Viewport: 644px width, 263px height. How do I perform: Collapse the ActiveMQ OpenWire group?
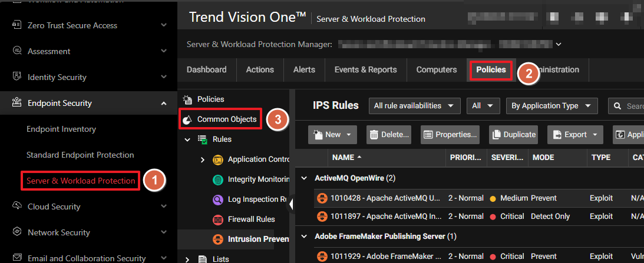pyautogui.click(x=304, y=178)
